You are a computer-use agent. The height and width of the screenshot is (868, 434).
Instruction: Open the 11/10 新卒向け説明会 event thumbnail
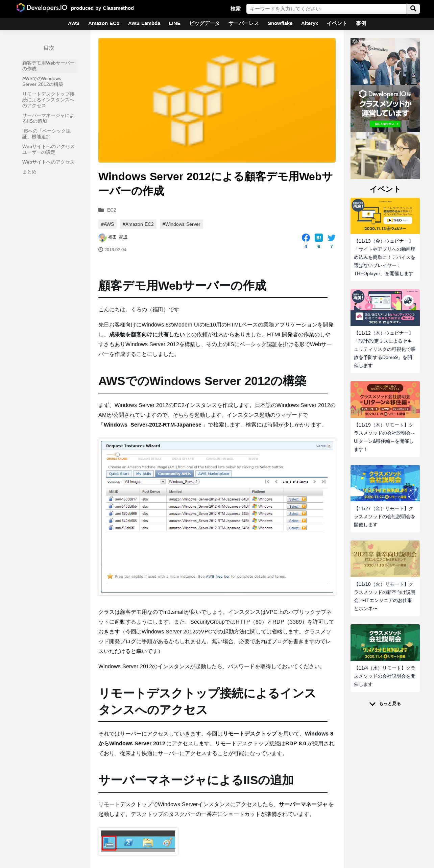click(x=385, y=559)
